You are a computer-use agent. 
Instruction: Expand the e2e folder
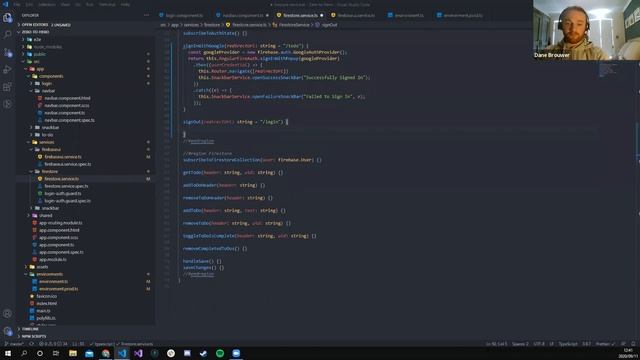click(x=37, y=40)
